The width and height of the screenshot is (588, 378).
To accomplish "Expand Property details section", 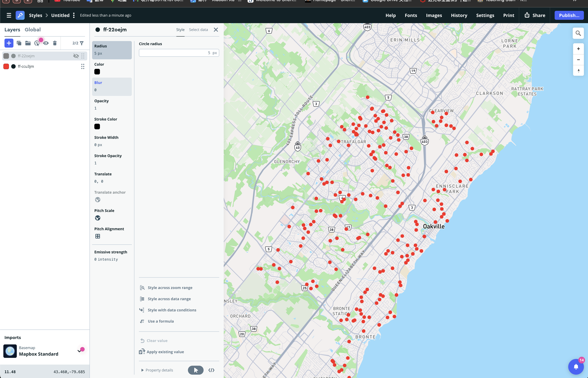I will pyautogui.click(x=157, y=370).
